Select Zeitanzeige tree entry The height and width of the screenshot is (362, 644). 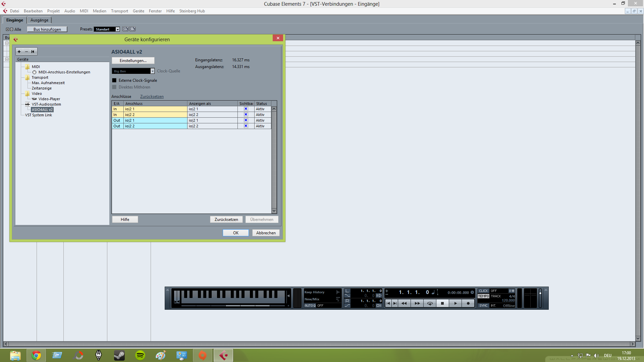(42, 88)
